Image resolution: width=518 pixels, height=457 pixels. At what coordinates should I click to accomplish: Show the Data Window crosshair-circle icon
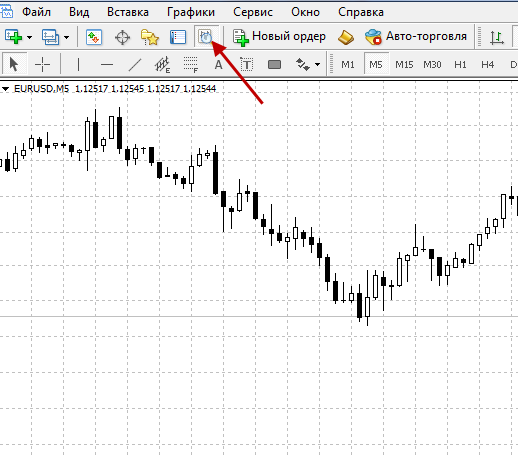[x=122, y=37]
